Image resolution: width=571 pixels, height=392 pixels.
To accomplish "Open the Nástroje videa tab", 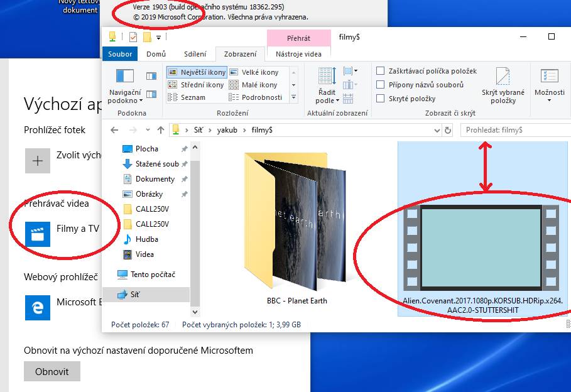I will [298, 54].
